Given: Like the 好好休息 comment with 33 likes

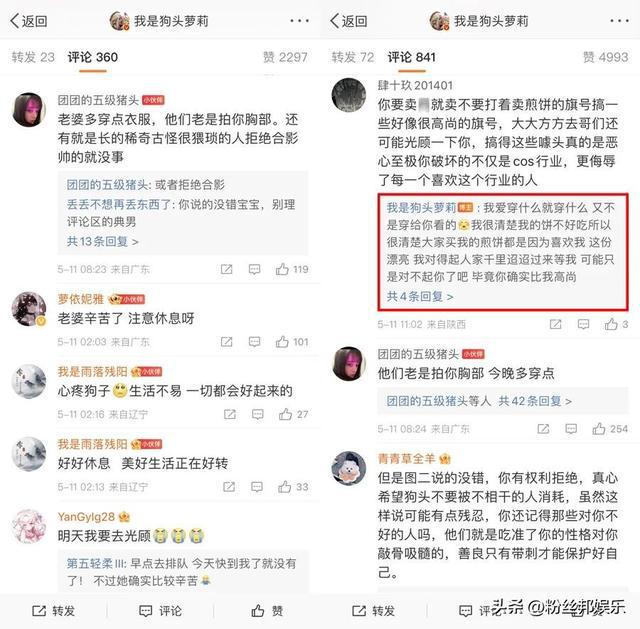Looking at the screenshot, I should pyautogui.click(x=284, y=487).
